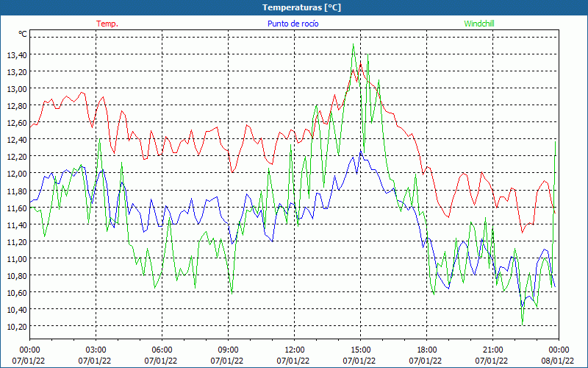Screen dimensions: 588x368
Task: Click the 'Temperaturas [°C]' chart title
Action: (301, 7)
